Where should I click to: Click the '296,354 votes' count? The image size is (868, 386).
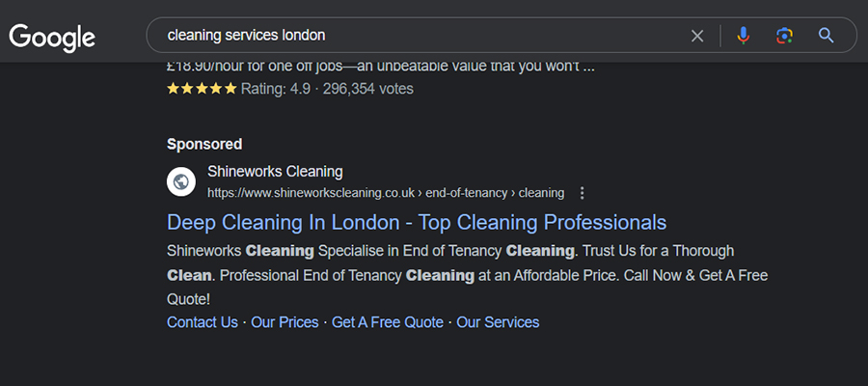(368, 89)
